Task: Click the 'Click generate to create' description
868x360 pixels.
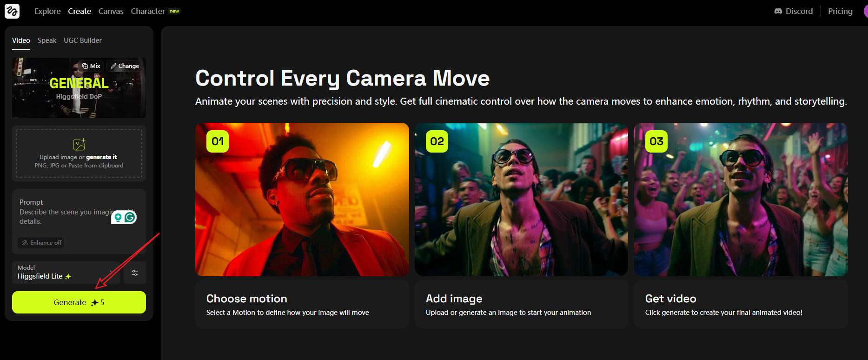Action: 724,313
